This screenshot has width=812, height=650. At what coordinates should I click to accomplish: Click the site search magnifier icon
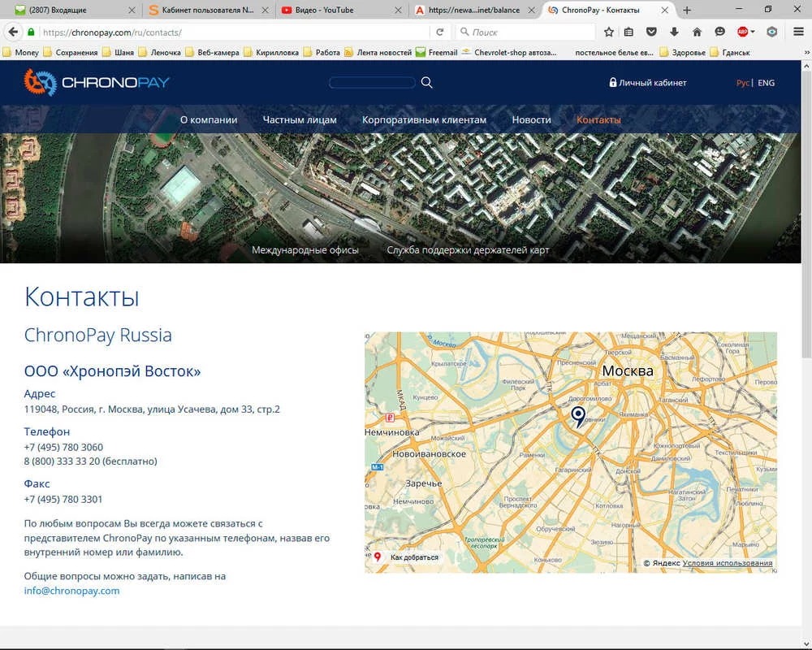pyautogui.click(x=427, y=83)
